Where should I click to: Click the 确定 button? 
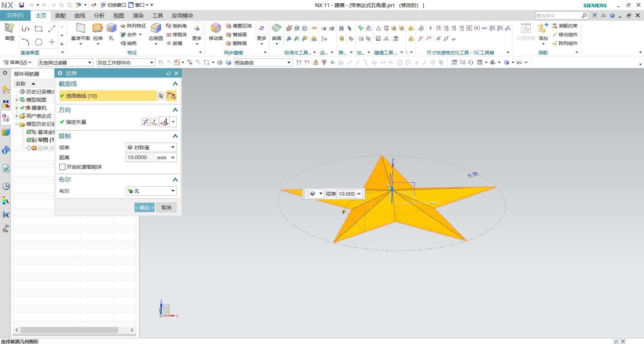click(x=145, y=208)
